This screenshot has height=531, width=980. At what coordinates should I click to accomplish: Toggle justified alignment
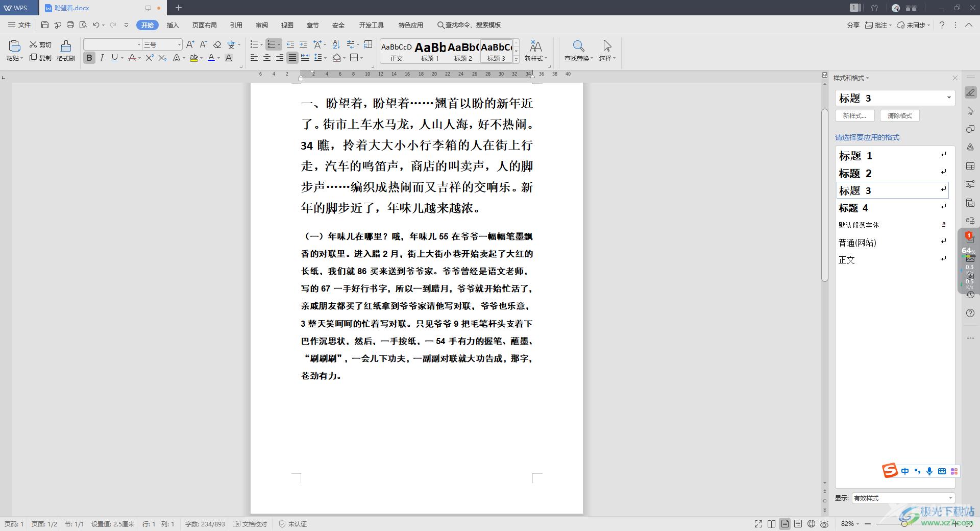pyautogui.click(x=292, y=58)
